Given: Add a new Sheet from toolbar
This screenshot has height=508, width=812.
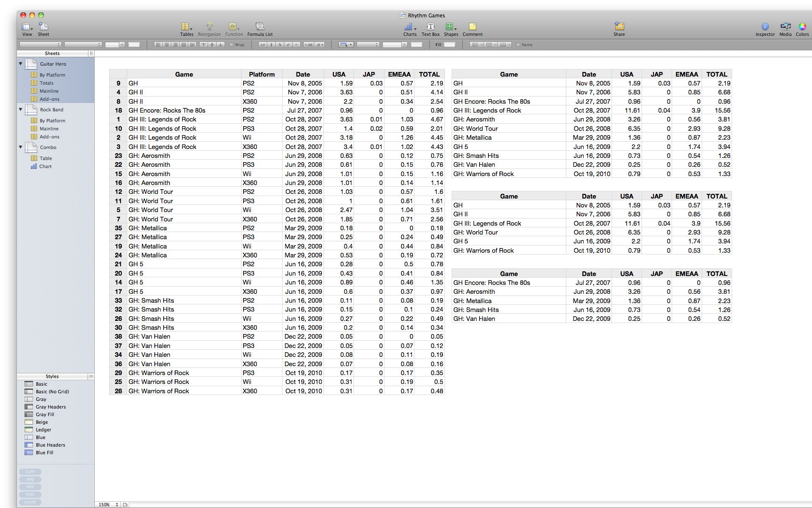Looking at the screenshot, I should coord(44,29).
